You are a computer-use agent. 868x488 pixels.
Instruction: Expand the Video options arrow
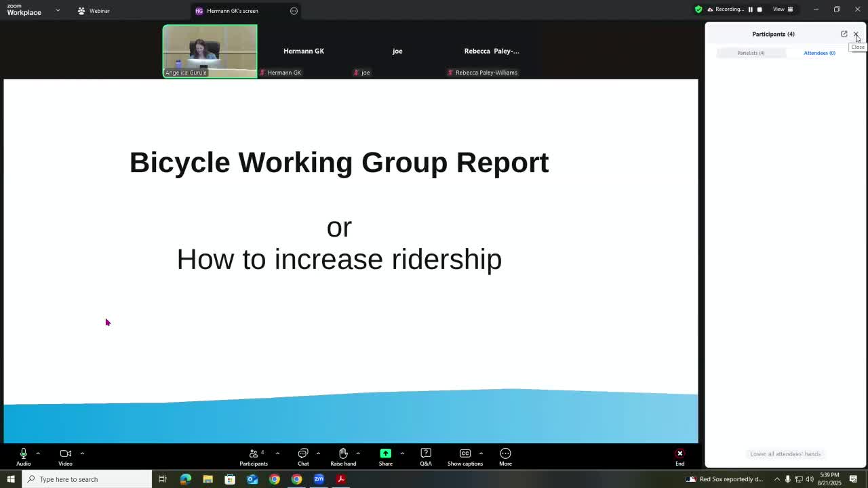pyautogui.click(x=82, y=453)
